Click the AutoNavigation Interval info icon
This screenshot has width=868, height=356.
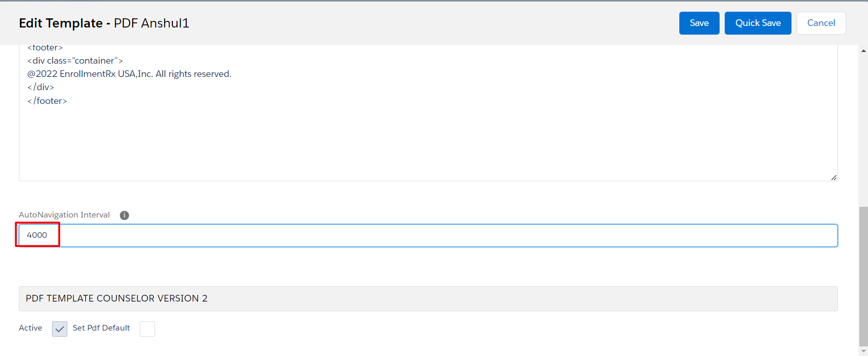click(x=124, y=215)
